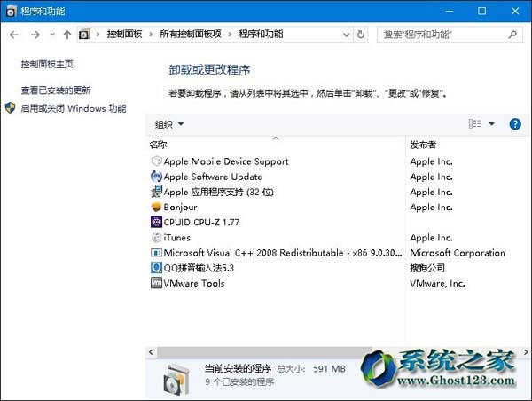Go back with the left arrow
Viewport: 532px width, 401px height.
point(14,35)
